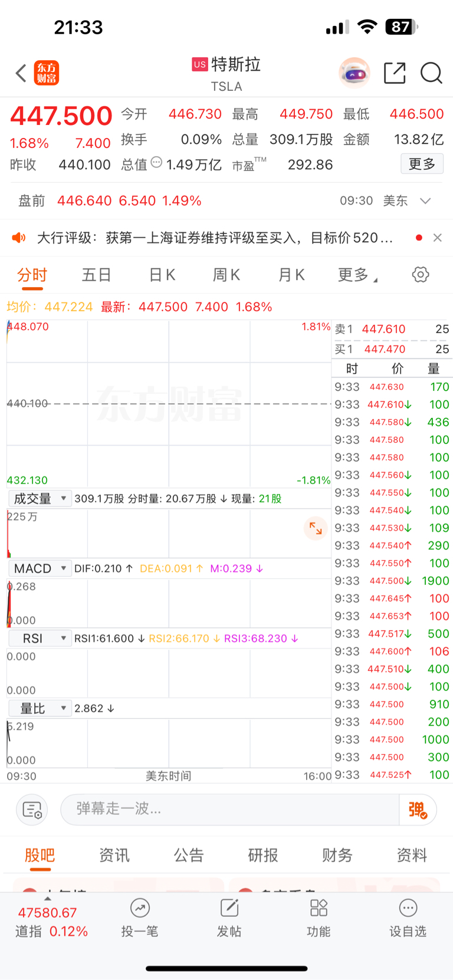
Task: Tap the 买1 447.470 bid row
Action: 392,349
